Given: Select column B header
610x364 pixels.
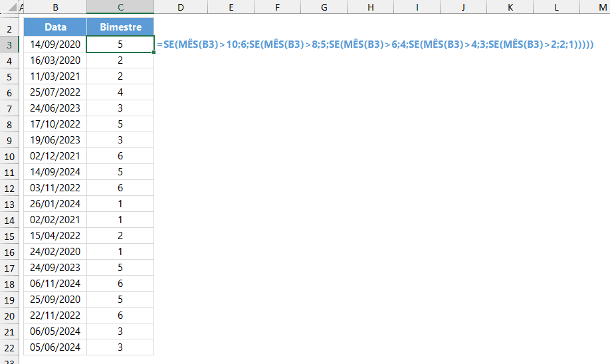Looking at the screenshot, I should (x=55, y=7).
